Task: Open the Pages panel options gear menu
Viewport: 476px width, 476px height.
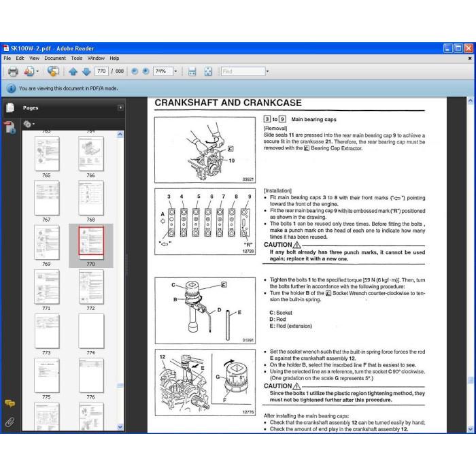Action: coord(29,124)
